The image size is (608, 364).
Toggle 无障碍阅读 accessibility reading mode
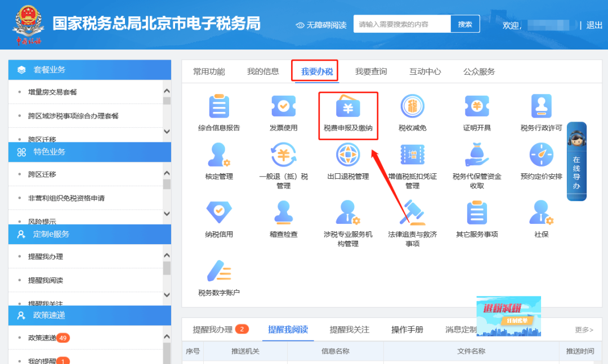coord(321,25)
